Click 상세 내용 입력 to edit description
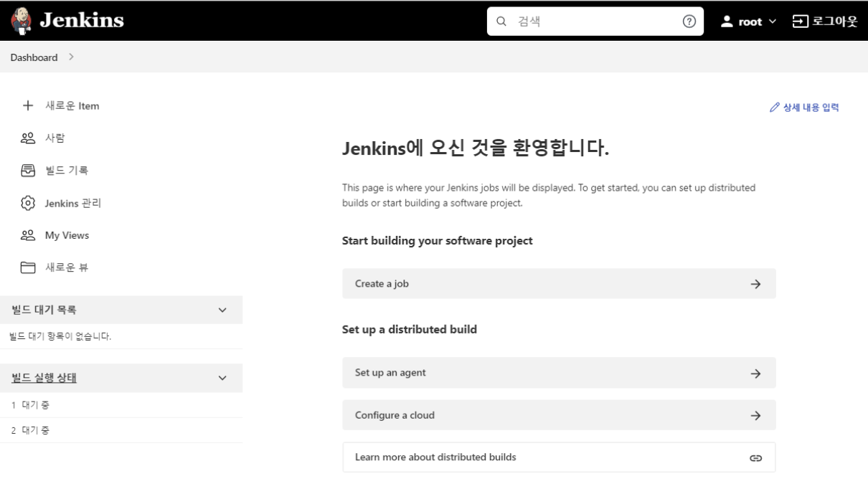The height and width of the screenshot is (489, 868). point(811,108)
